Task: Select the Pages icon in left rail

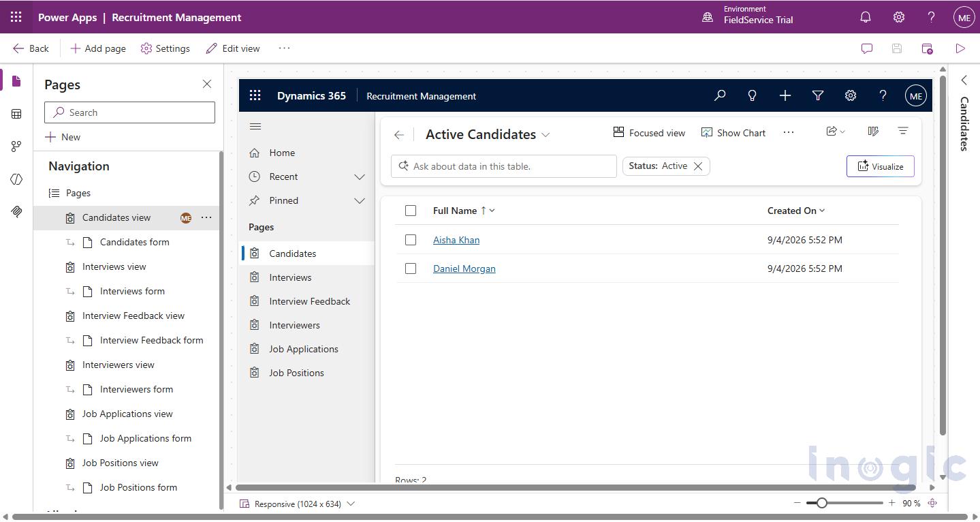Action: coord(16,81)
